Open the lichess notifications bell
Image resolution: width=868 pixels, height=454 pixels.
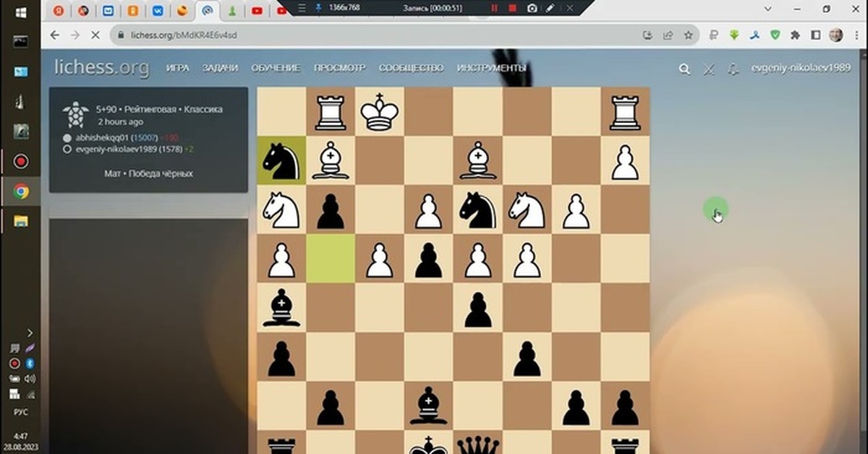(x=733, y=69)
